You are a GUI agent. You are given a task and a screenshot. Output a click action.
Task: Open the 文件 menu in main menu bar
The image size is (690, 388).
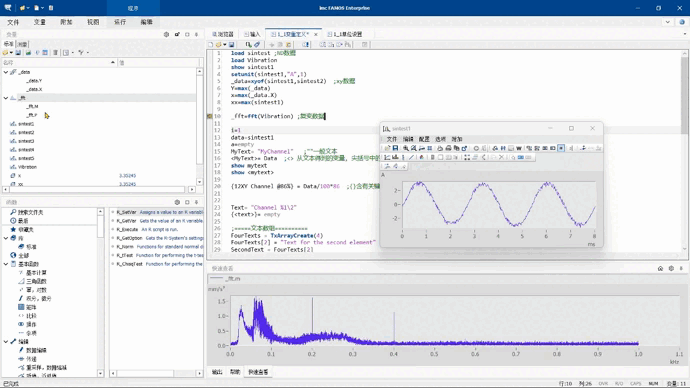tap(13, 22)
